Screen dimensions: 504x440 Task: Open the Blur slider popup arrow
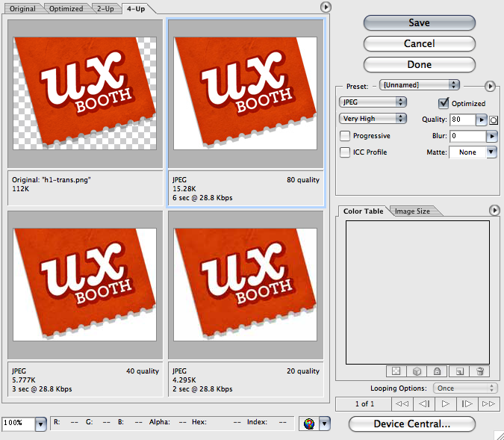492,136
